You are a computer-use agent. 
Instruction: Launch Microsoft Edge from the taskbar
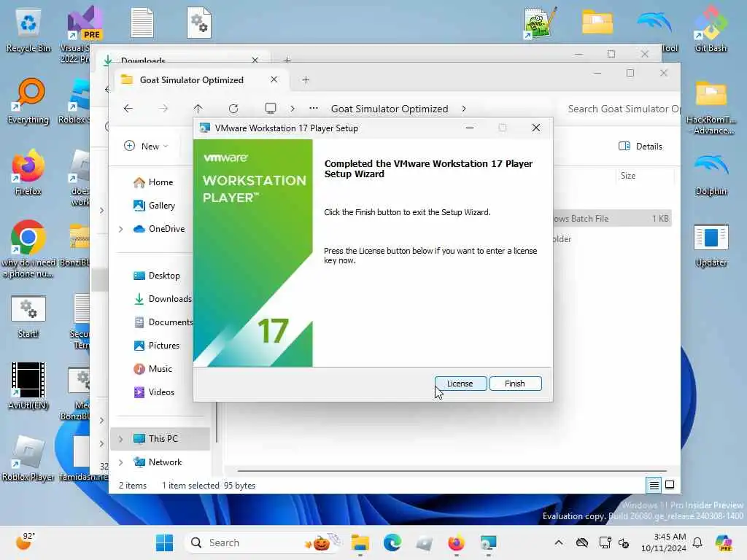(x=392, y=542)
